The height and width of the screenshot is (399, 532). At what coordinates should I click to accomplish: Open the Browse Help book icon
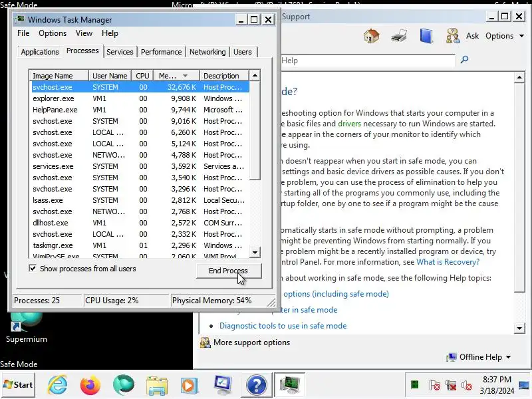coord(426,36)
